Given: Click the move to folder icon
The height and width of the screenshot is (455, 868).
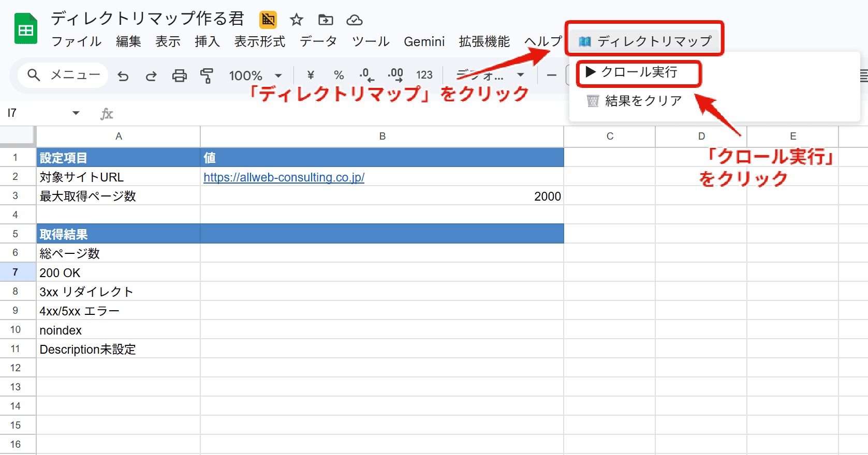Looking at the screenshot, I should (326, 20).
